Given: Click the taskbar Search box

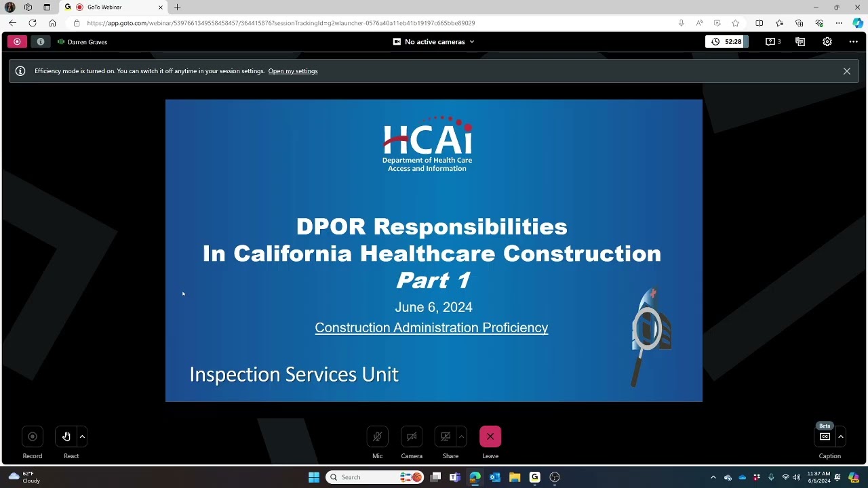Looking at the screenshot, I should (x=375, y=477).
